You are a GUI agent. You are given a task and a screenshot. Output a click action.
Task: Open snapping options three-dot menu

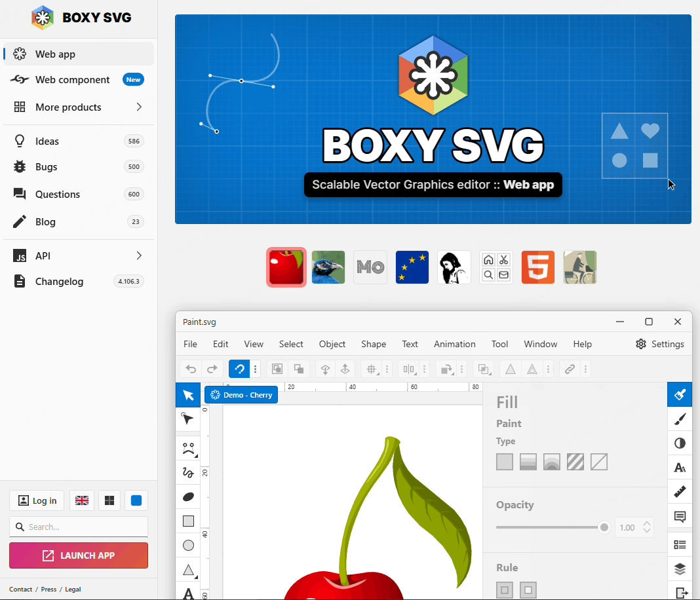[256, 369]
